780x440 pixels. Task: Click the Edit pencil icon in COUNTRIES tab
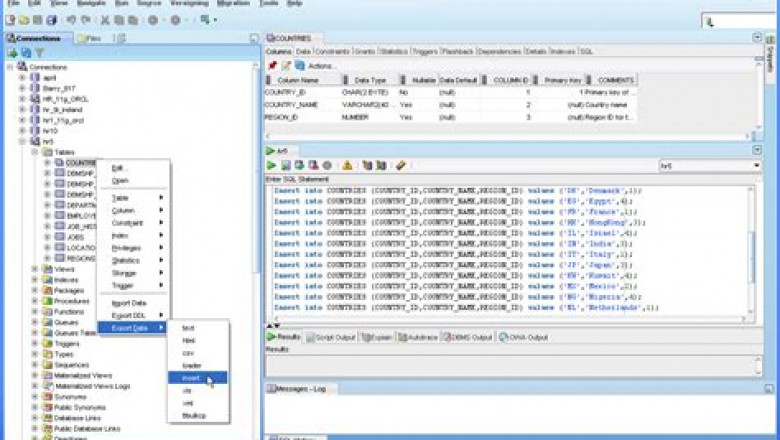tap(285, 65)
